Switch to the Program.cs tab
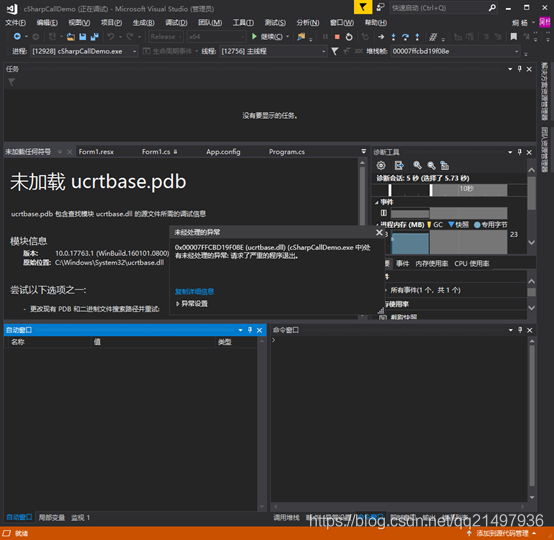Image resolution: width=554 pixels, height=540 pixels. tap(287, 152)
